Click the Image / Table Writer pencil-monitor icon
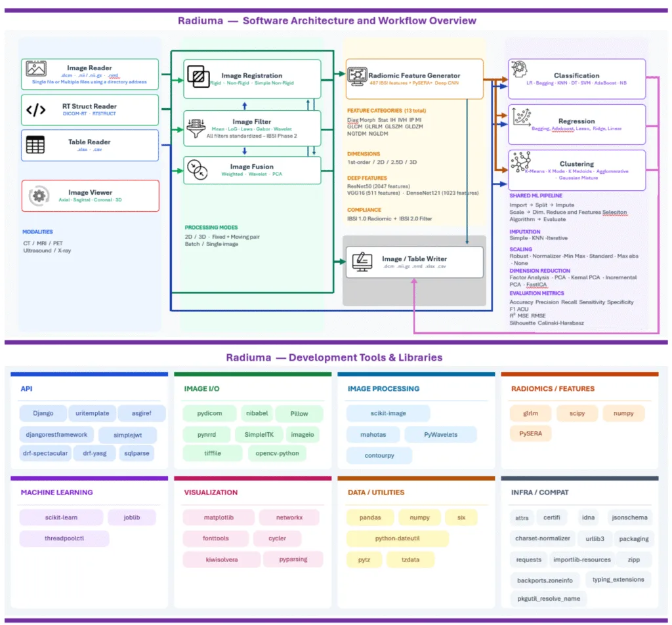 pyautogui.click(x=362, y=262)
